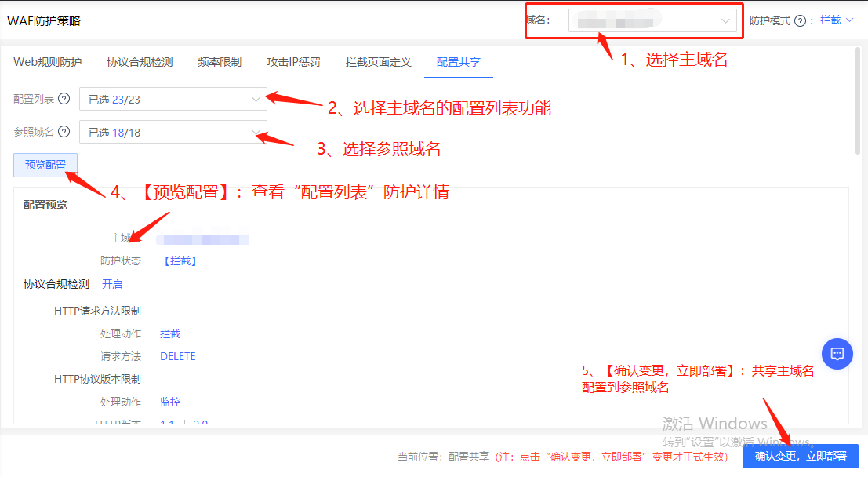Viewport: 868px width, 477px height.
Task: Click the 防护模式 help question icon
Action: [x=799, y=21]
